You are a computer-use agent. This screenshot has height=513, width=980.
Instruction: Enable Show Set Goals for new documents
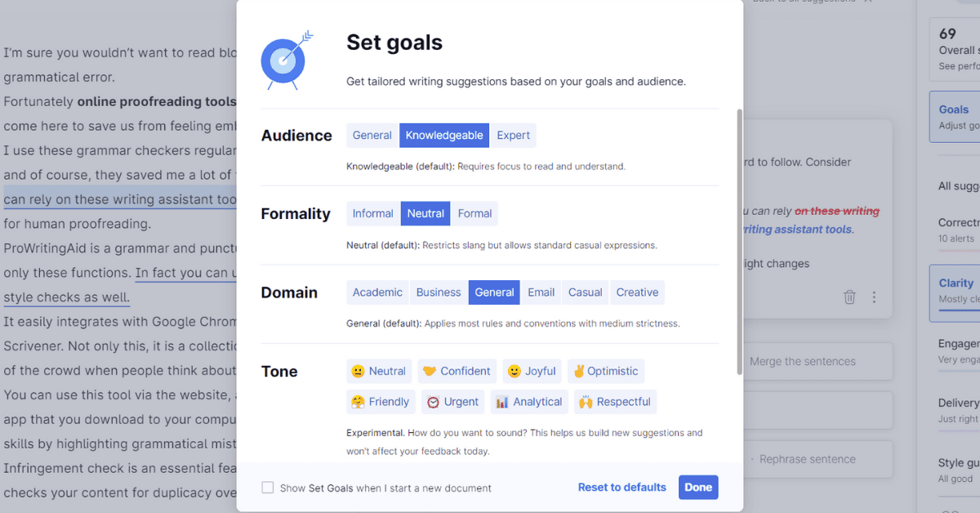(268, 488)
